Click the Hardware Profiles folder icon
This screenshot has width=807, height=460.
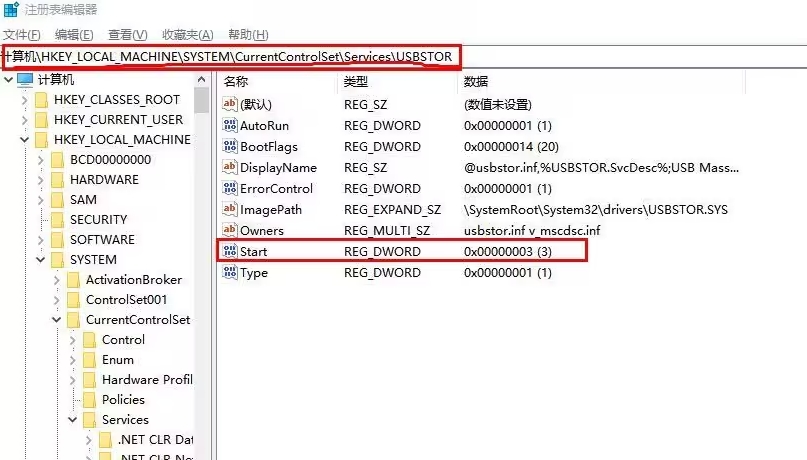[x=90, y=380]
